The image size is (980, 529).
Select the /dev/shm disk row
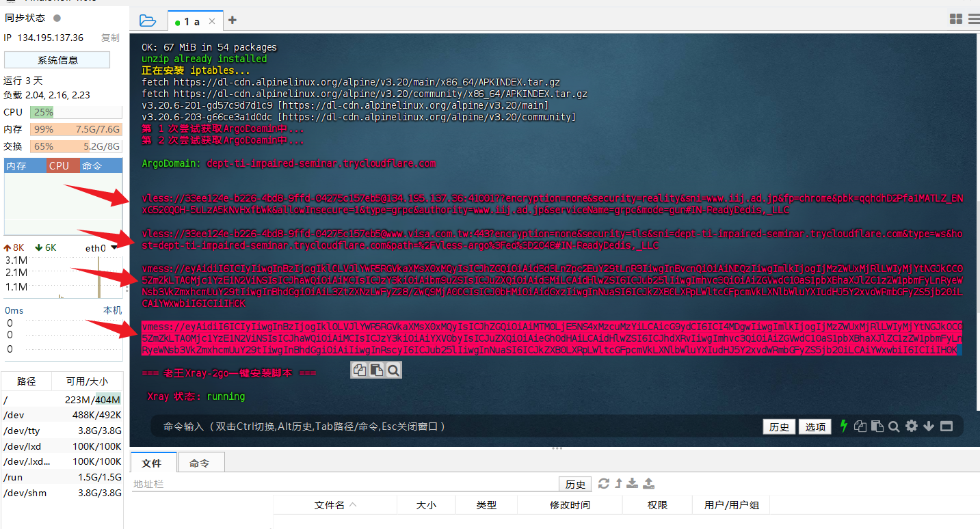(x=62, y=493)
